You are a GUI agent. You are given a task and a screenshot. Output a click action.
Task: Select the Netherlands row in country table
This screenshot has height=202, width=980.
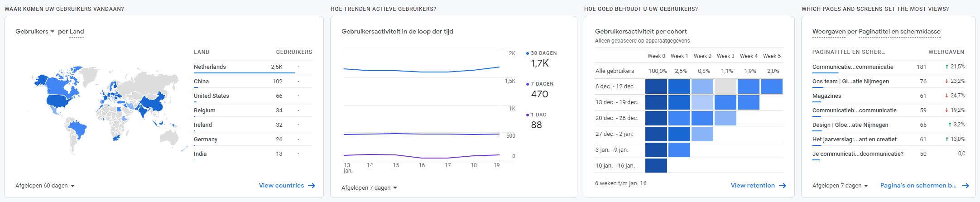(x=210, y=67)
